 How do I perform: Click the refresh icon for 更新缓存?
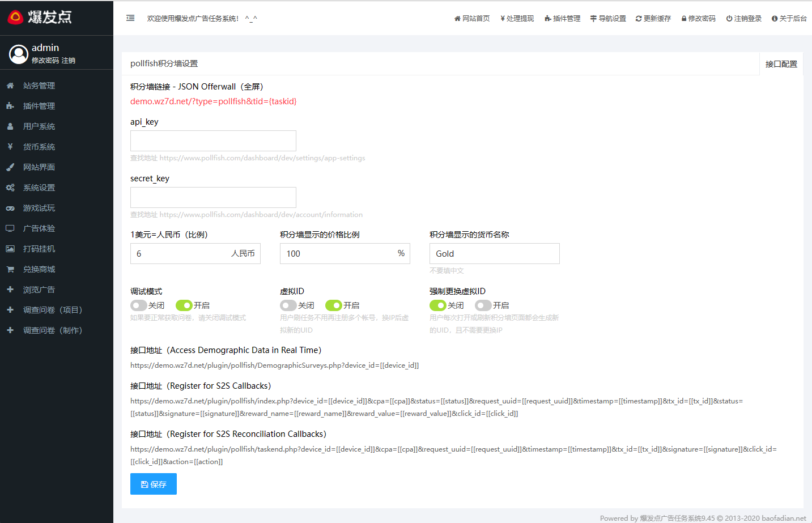[639, 19]
